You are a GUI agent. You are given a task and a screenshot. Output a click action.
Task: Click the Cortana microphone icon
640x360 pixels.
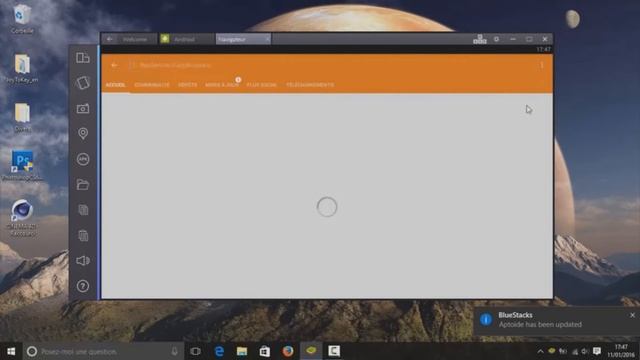coord(175,351)
